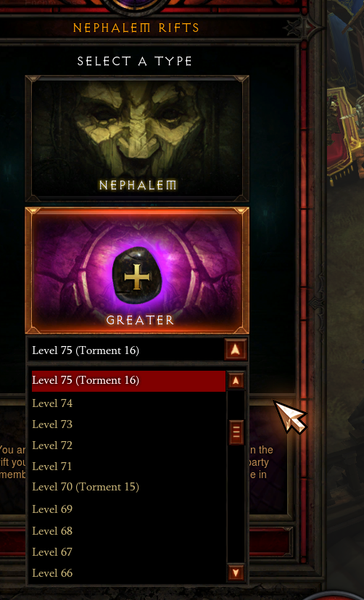Click the Nephalem Rifts title header
The width and height of the screenshot is (364, 600).
pos(136,28)
